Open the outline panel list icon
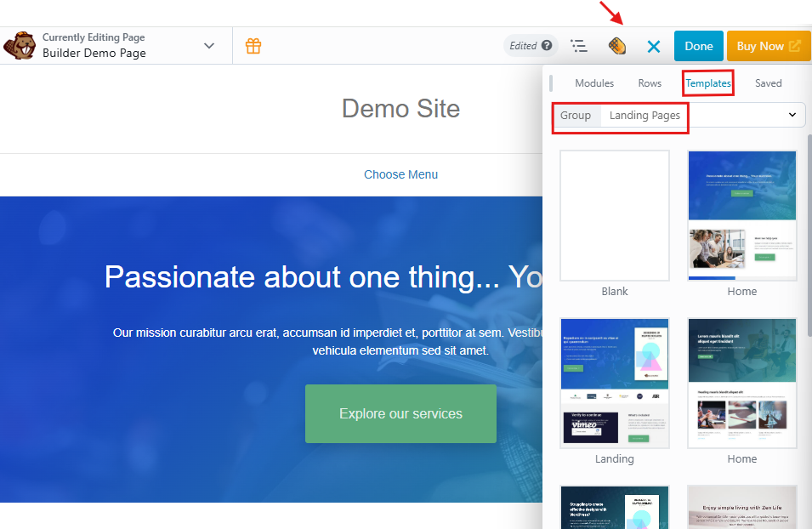 click(x=579, y=46)
